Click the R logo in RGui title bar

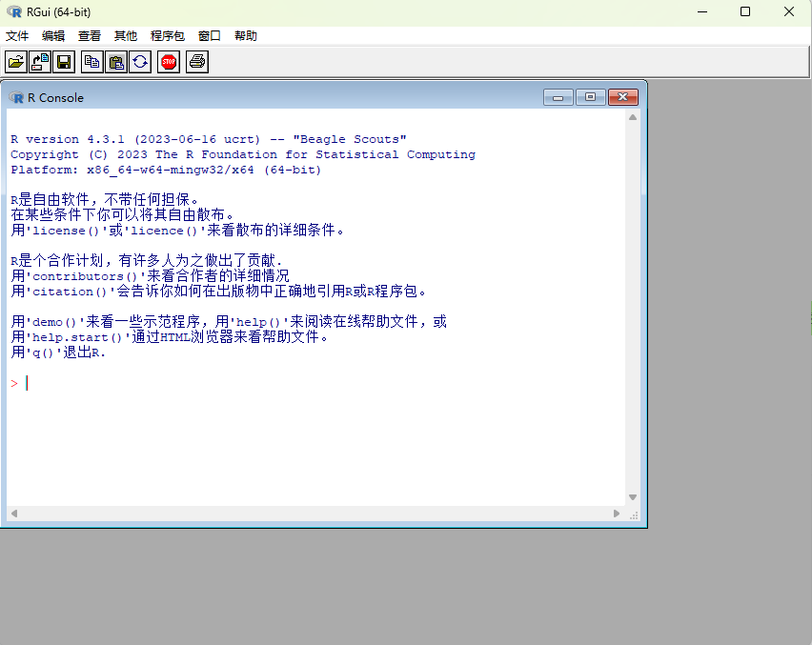tap(14, 11)
